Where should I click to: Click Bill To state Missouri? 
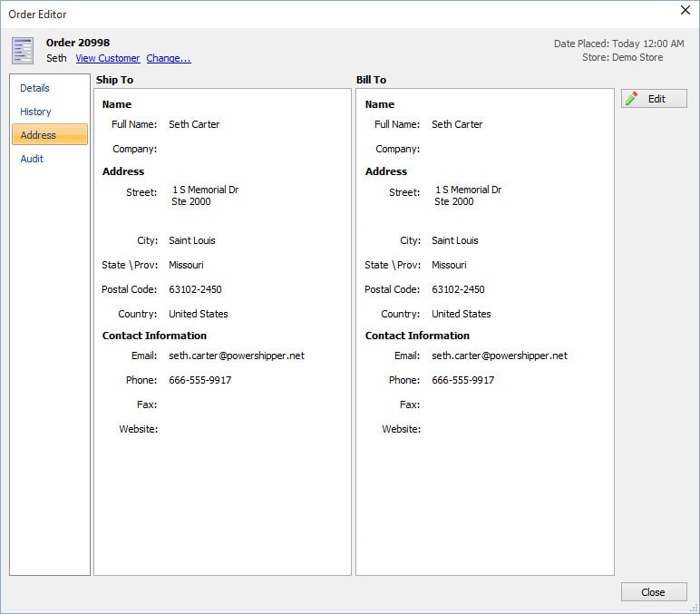449,265
